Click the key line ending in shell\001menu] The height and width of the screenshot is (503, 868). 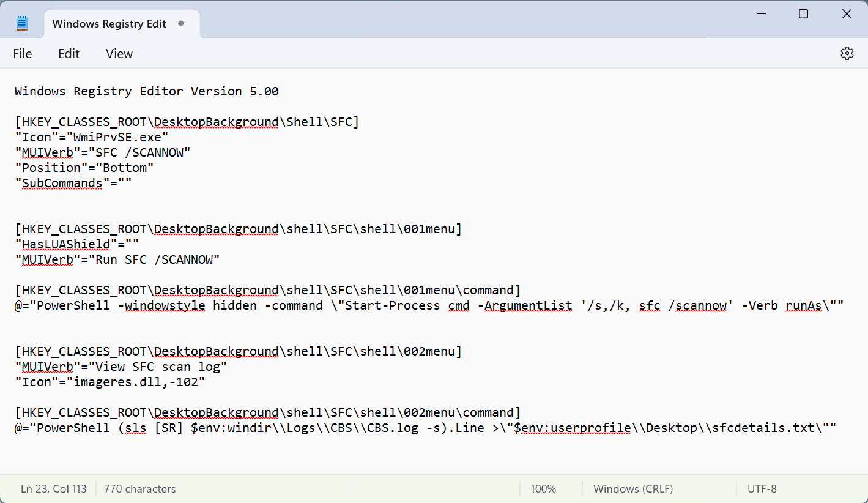239,229
